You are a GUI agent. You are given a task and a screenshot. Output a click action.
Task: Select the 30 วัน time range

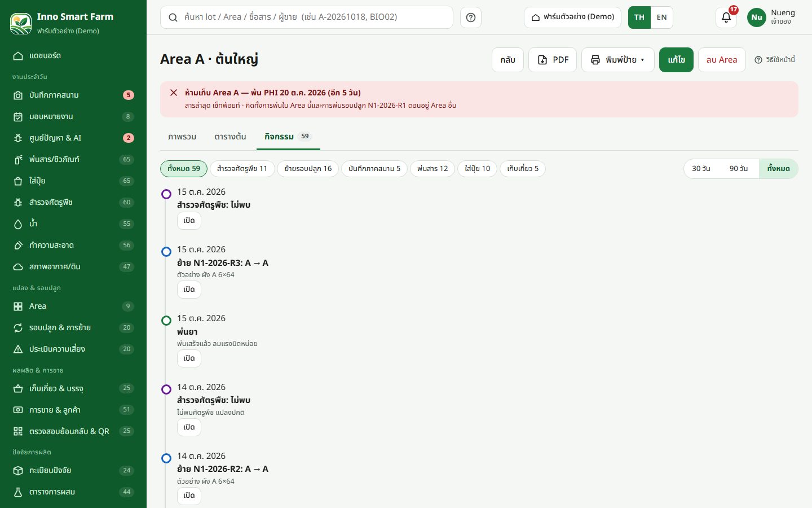(701, 169)
